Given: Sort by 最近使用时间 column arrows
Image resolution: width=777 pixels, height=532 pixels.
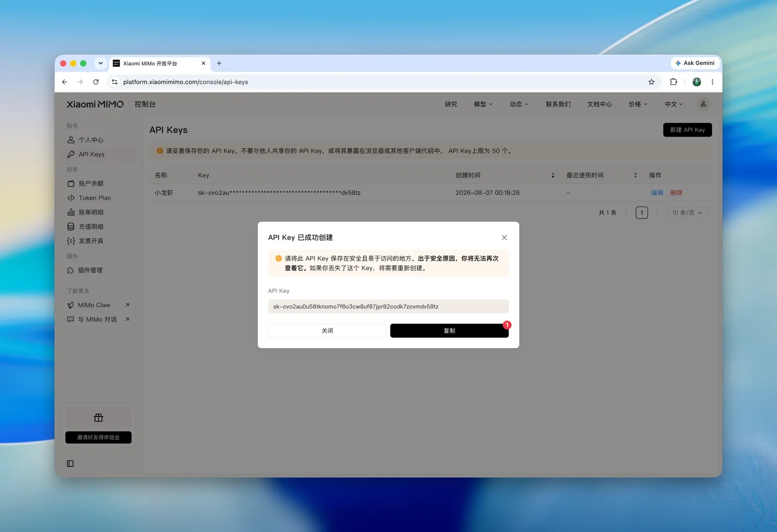Looking at the screenshot, I should (635, 175).
